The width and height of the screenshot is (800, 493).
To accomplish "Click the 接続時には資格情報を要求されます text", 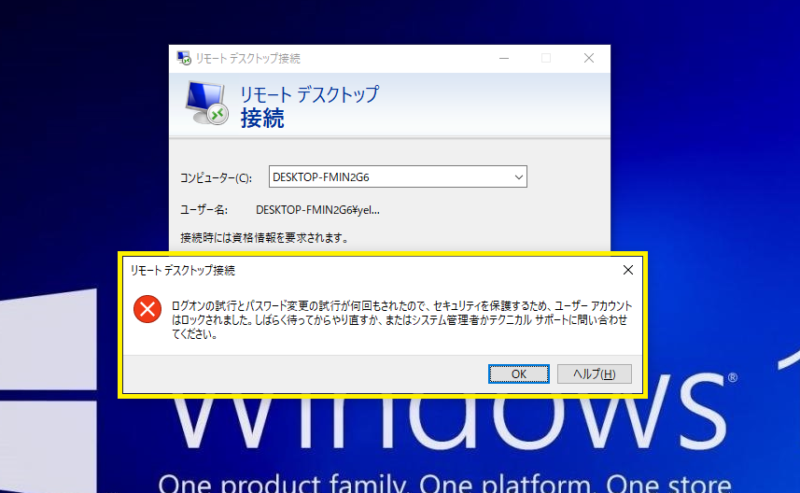I will (264, 238).
